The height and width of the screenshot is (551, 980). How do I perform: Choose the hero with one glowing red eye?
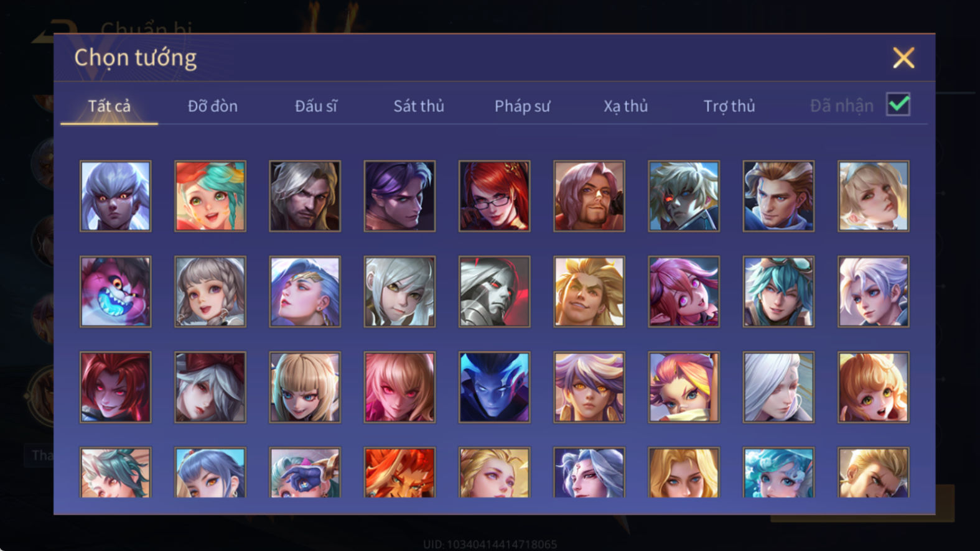(x=684, y=196)
